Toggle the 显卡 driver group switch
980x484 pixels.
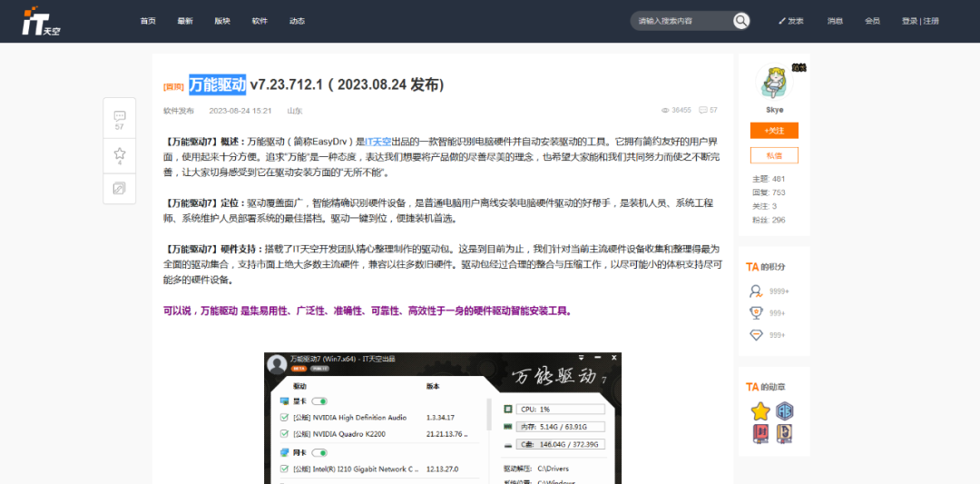pyautogui.click(x=318, y=401)
